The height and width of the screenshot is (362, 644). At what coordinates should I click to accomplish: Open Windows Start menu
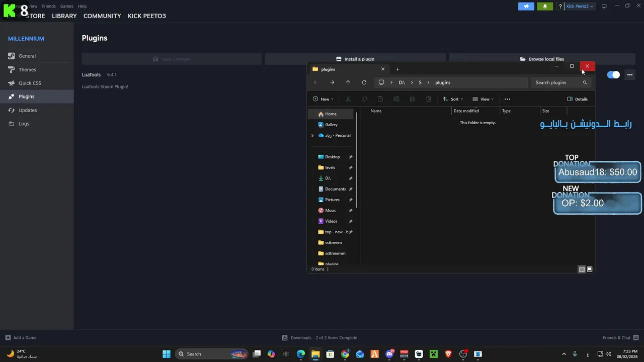click(x=167, y=354)
